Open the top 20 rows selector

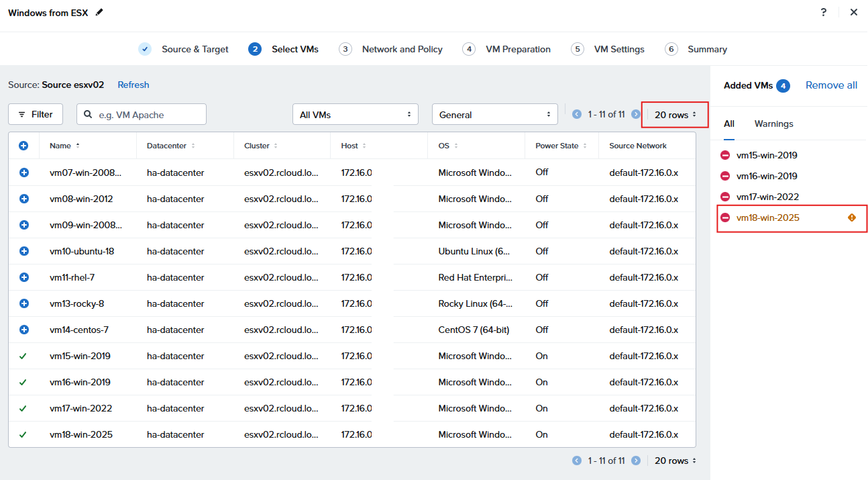[675, 115]
